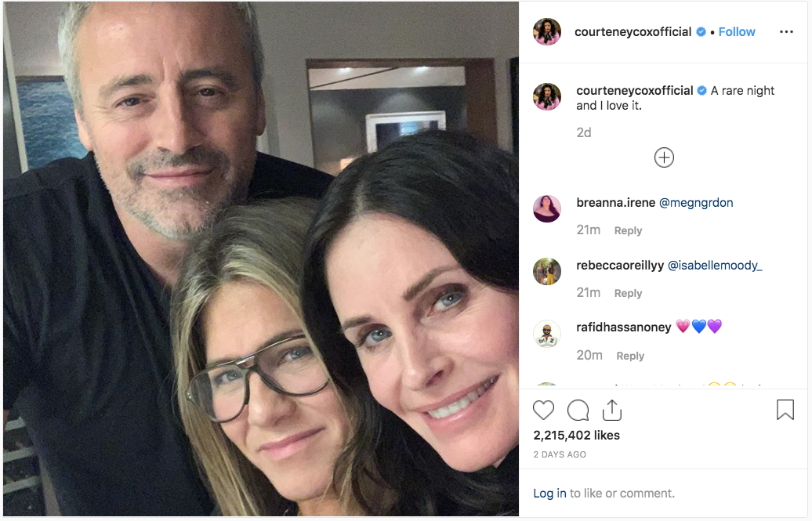Image resolution: width=812 pixels, height=521 pixels.
Task: Open the @megngrdon mention
Action: [x=696, y=203]
